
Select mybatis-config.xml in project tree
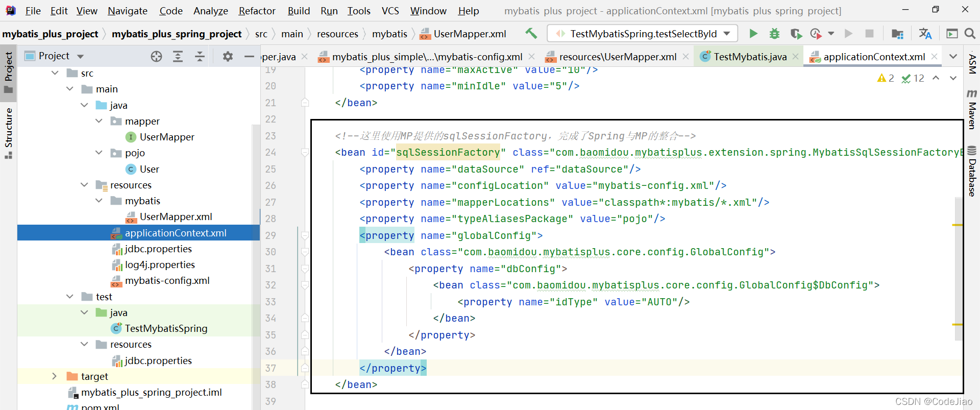click(x=167, y=280)
